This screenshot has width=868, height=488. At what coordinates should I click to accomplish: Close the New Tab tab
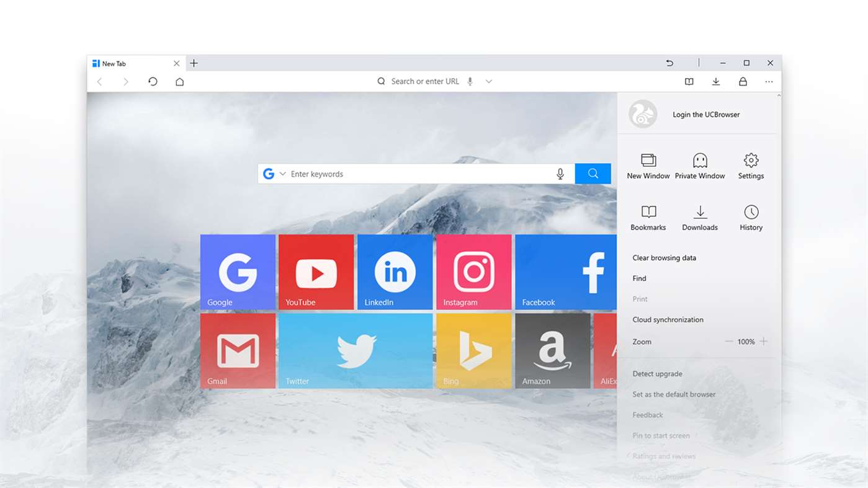coord(176,63)
